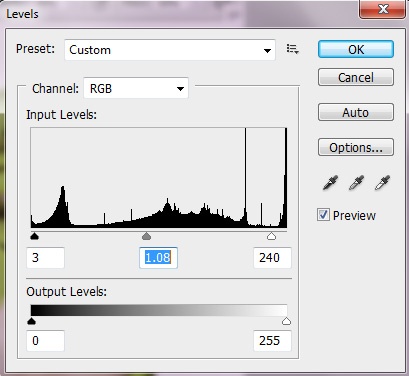
Task: Click the input shadows black slider handle
Action: pos(34,236)
